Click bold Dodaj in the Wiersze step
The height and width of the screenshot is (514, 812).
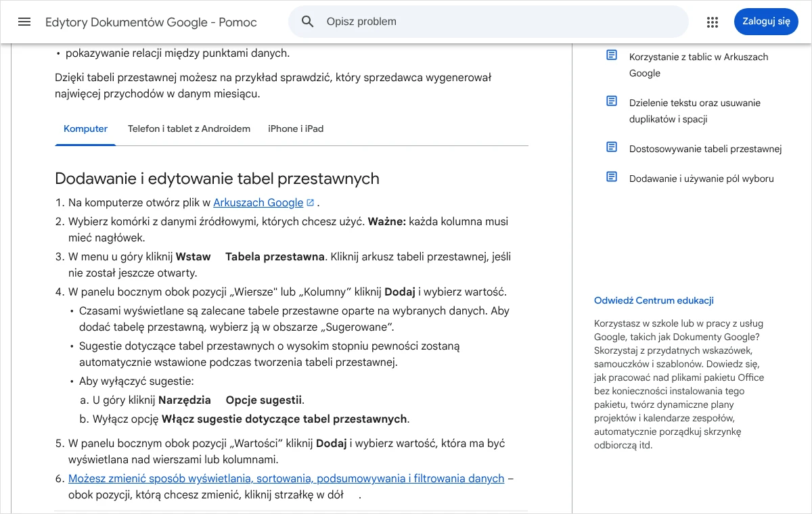click(400, 291)
